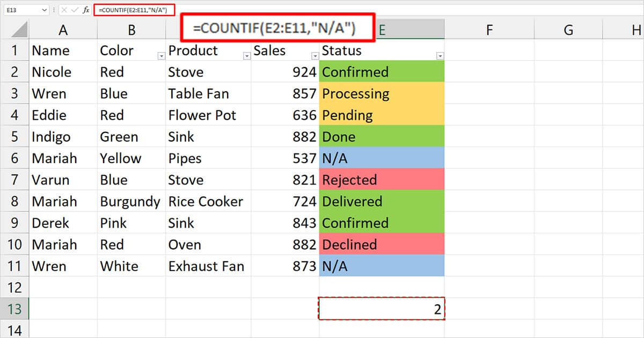
Task: Open the Status column filter icon
Action: [x=440, y=55]
